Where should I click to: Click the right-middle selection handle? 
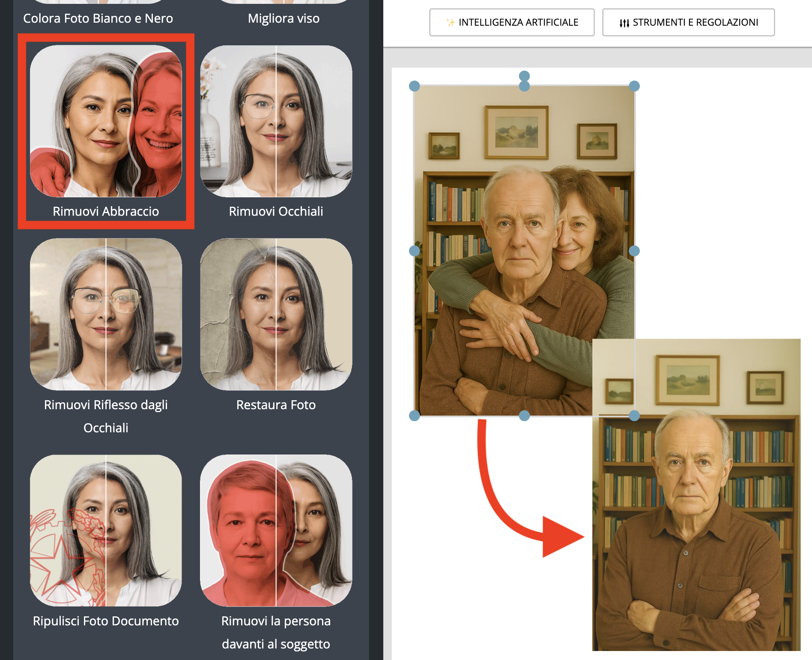[633, 251]
